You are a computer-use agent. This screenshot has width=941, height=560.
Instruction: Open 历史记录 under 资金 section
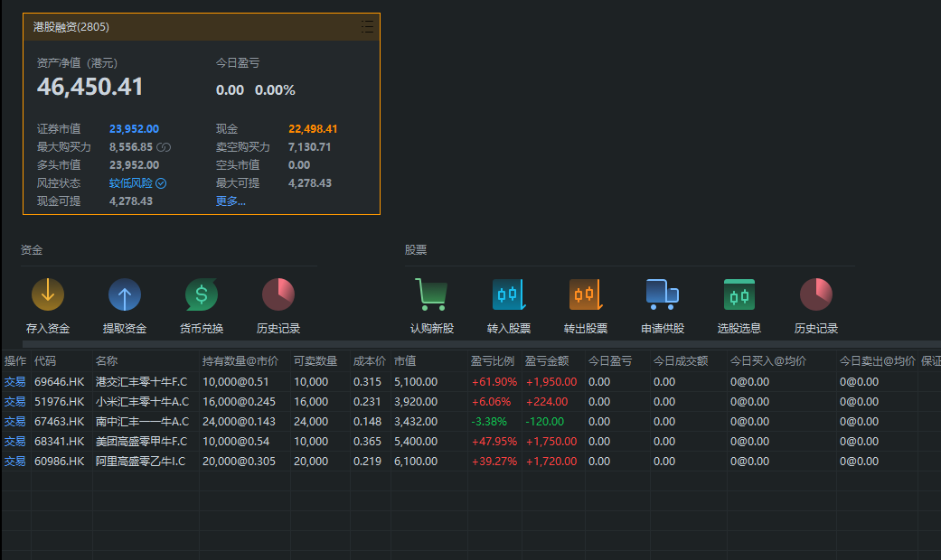pos(278,294)
